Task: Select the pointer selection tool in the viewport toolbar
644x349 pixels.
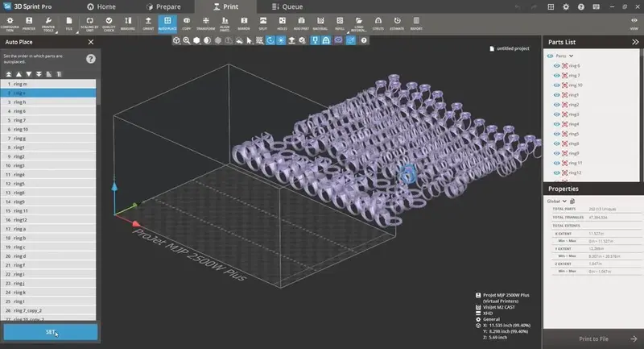Action: tap(250, 40)
